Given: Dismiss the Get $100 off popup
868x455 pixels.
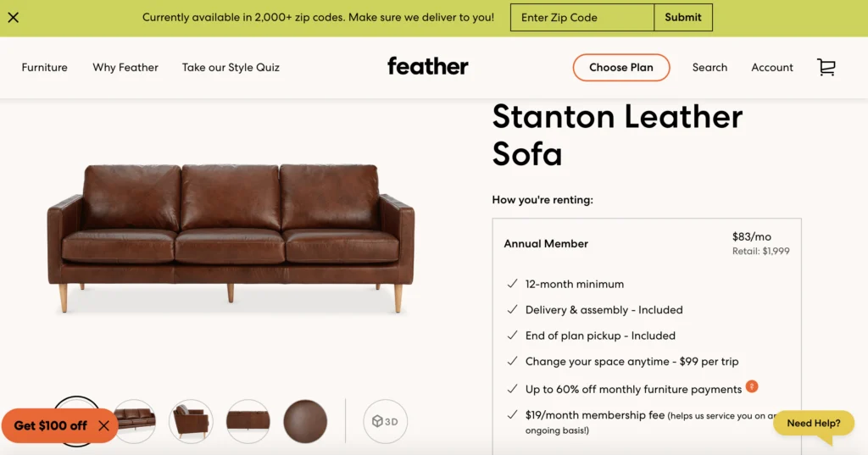Looking at the screenshot, I should (103, 426).
